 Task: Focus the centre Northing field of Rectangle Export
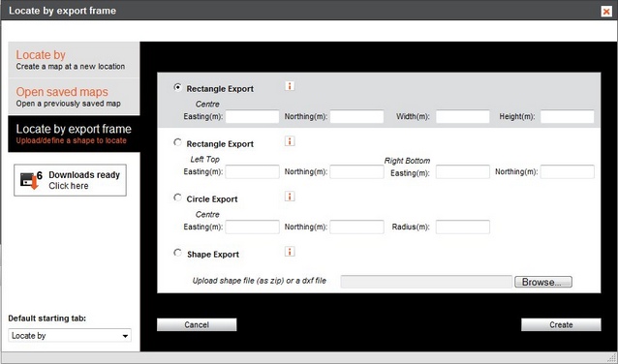pyautogui.click(x=356, y=116)
